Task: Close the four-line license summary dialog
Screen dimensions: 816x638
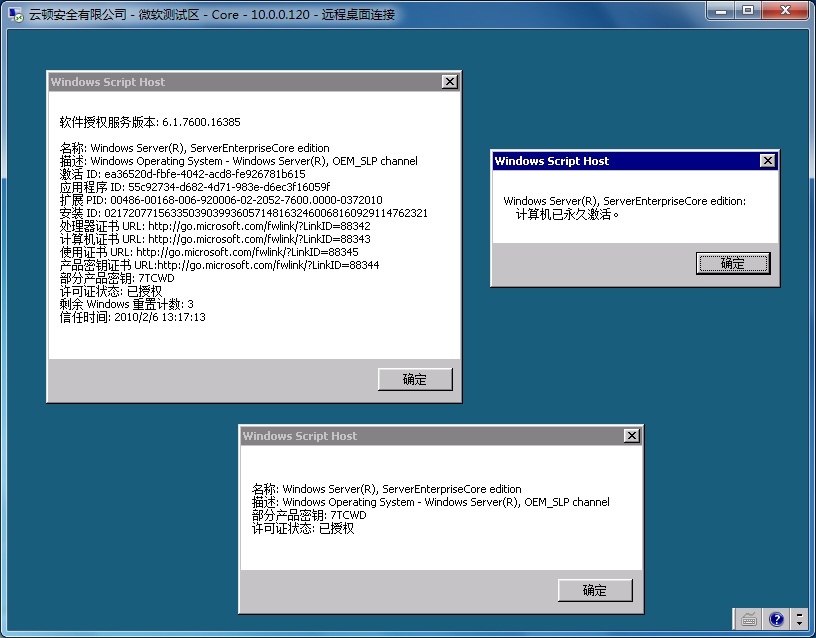Action: pyautogui.click(x=631, y=436)
